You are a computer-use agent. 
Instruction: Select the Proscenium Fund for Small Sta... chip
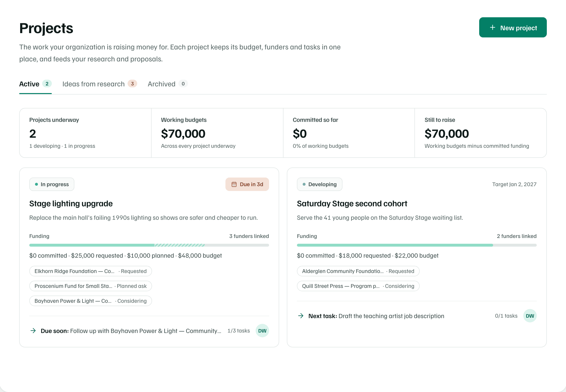tap(91, 286)
